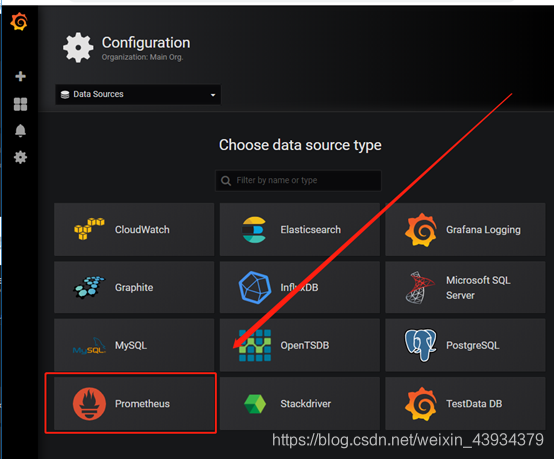Click the Grafana Logging logo icon
The width and height of the screenshot is (554, 459).
[420, 230]
